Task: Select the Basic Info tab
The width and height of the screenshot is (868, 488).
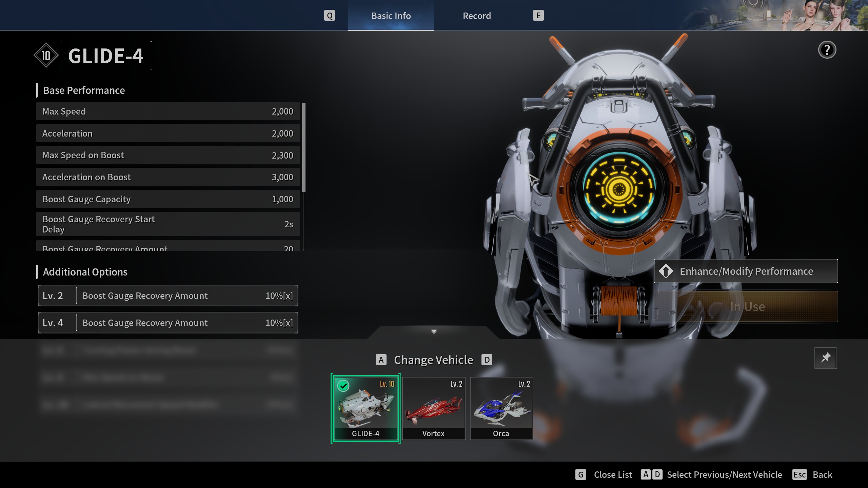Action: 391,16
